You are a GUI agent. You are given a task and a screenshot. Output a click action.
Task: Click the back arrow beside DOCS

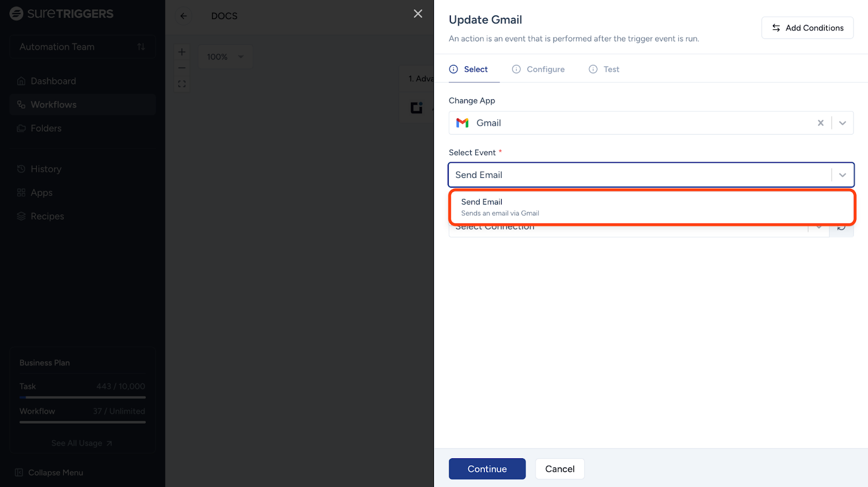[183, 16]
